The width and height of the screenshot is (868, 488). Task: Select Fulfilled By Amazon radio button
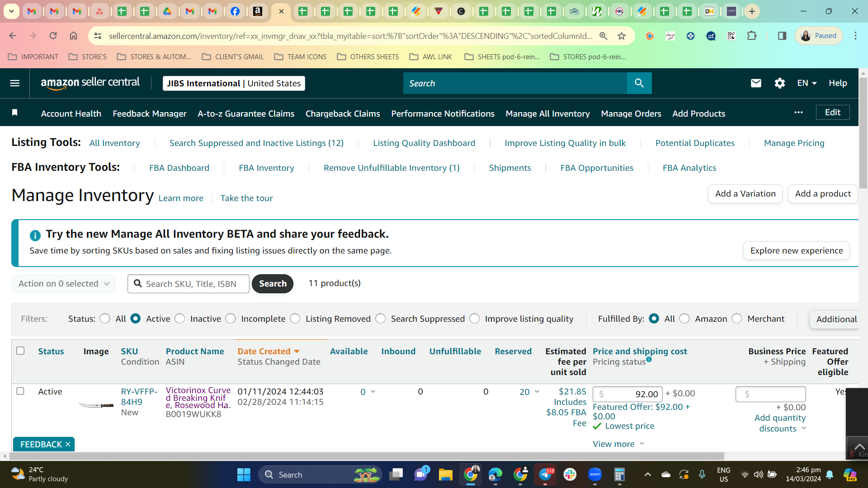coord(684,319)
